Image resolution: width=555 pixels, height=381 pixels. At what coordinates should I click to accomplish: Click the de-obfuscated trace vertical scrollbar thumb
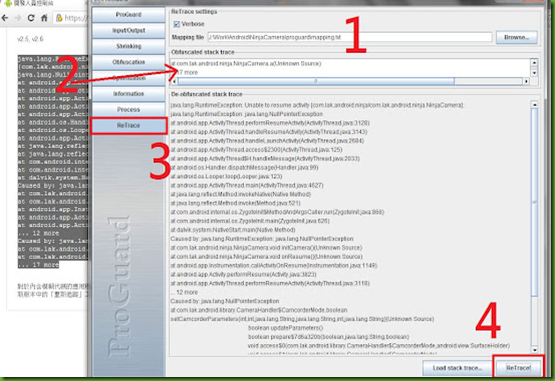[534, 203]
